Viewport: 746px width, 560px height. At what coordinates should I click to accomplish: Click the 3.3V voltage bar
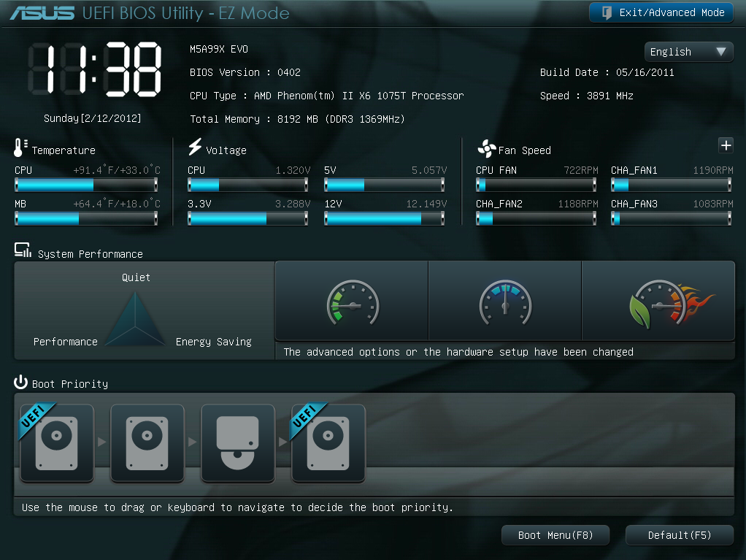(248, 218)
